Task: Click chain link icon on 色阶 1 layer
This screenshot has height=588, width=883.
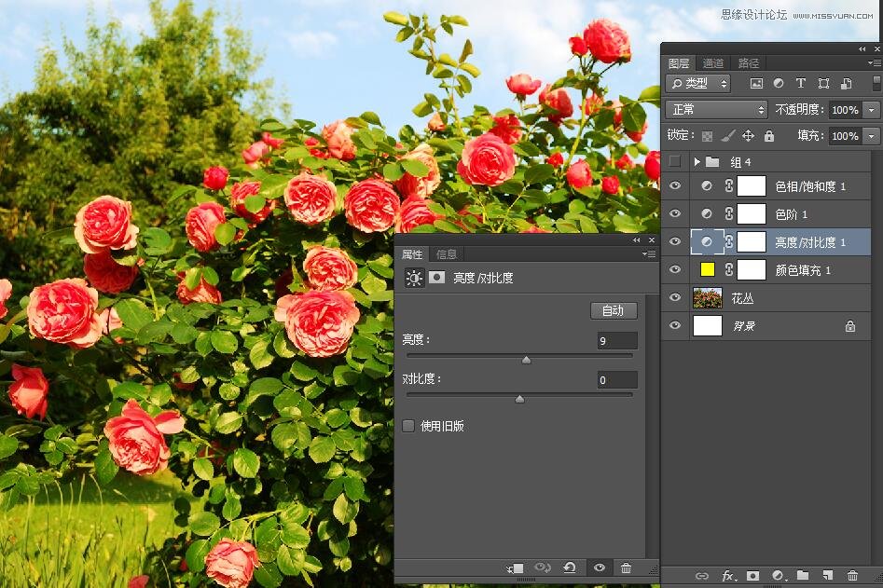Action: [x=729, y=213]
